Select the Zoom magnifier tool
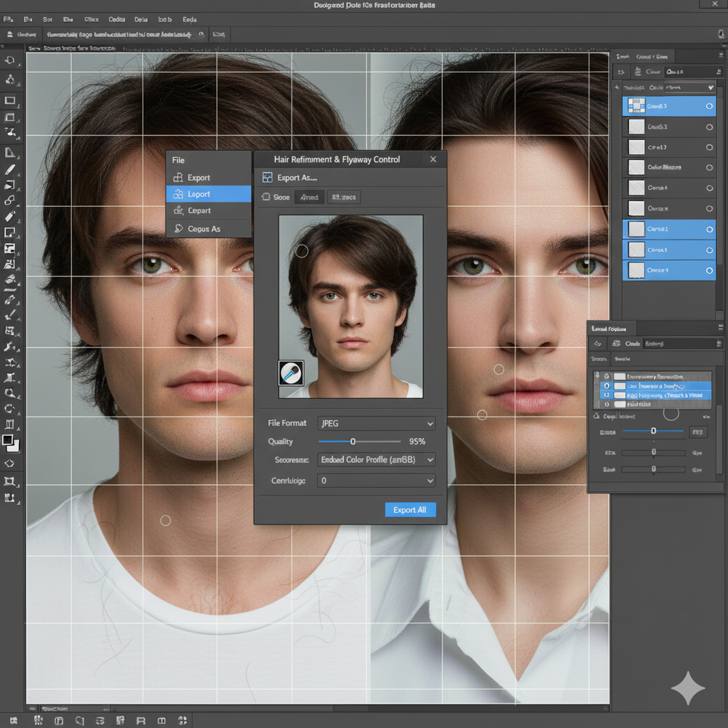The image size is (728, 728). tap(10, 392)
